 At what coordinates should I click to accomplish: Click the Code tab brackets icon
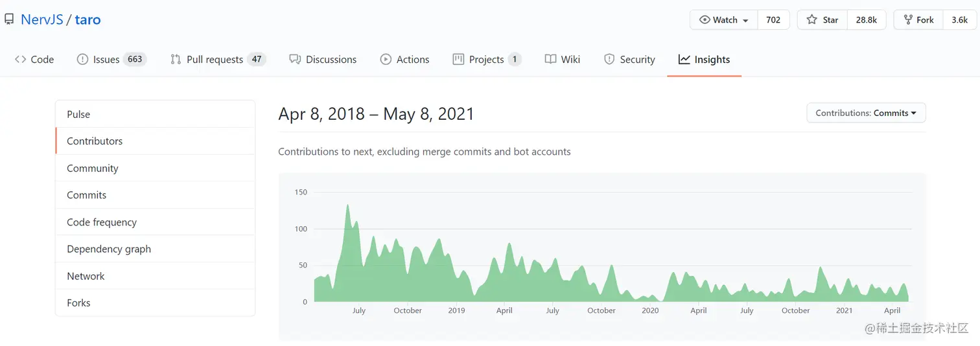(x=20, y=60)
